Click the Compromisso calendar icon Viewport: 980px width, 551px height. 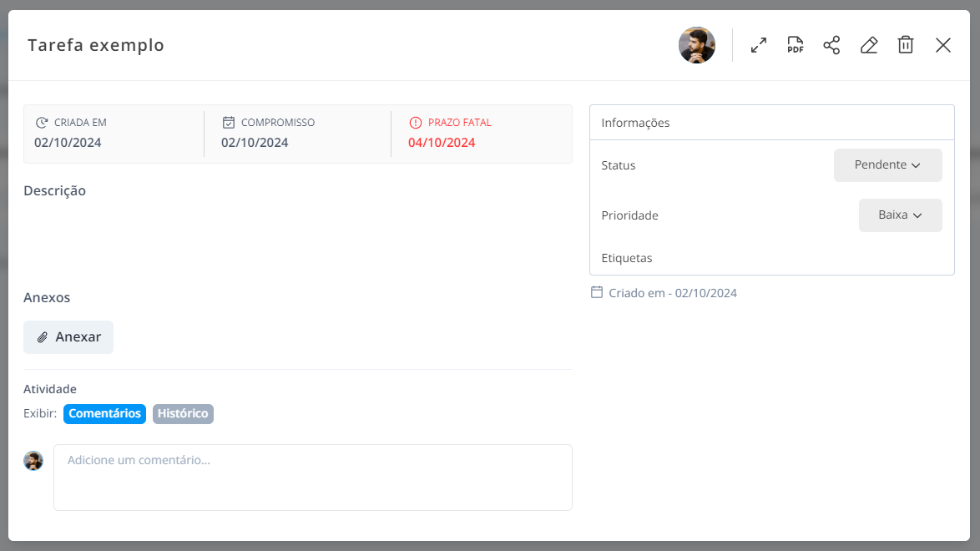click(x=229, y=123)
